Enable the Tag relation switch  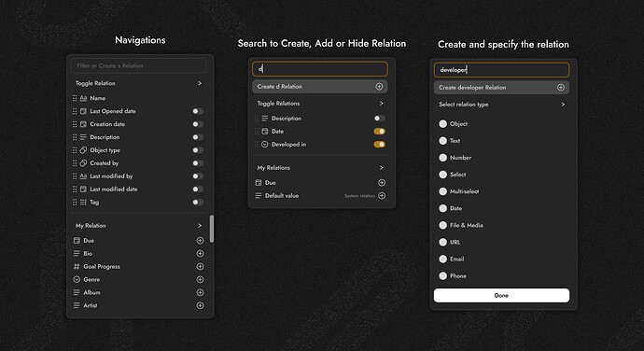click(198, 203)
